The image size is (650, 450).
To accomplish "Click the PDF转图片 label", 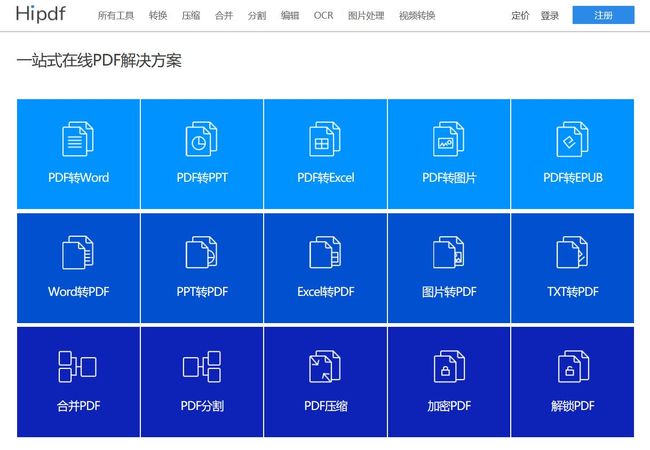I will pos(449,178).
